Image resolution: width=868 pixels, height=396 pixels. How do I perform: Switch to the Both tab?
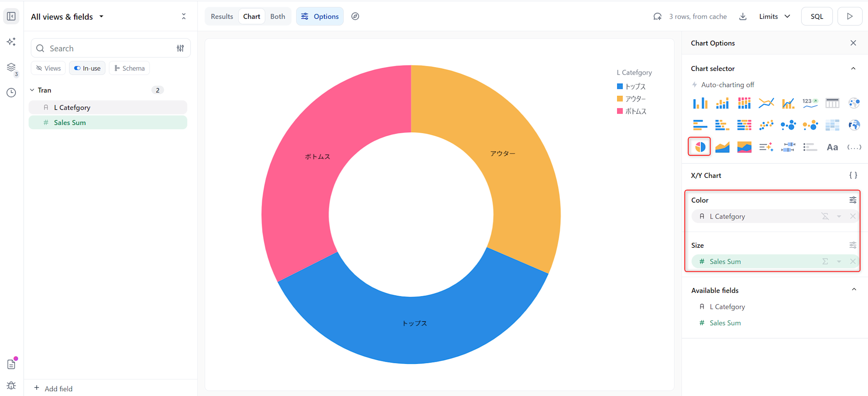(x=278, y=16)
